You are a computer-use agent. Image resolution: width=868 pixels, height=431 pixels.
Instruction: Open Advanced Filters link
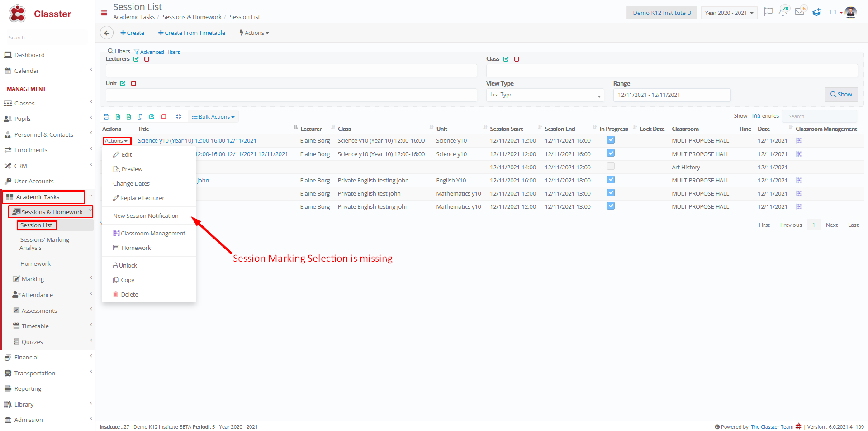(x=157, y=52)
